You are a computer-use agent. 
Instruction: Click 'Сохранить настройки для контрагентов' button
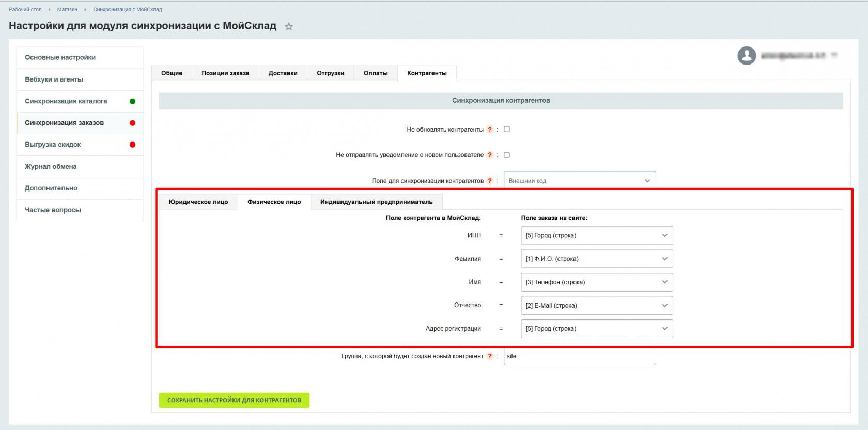pyautogui.click(x=234, y=400)
